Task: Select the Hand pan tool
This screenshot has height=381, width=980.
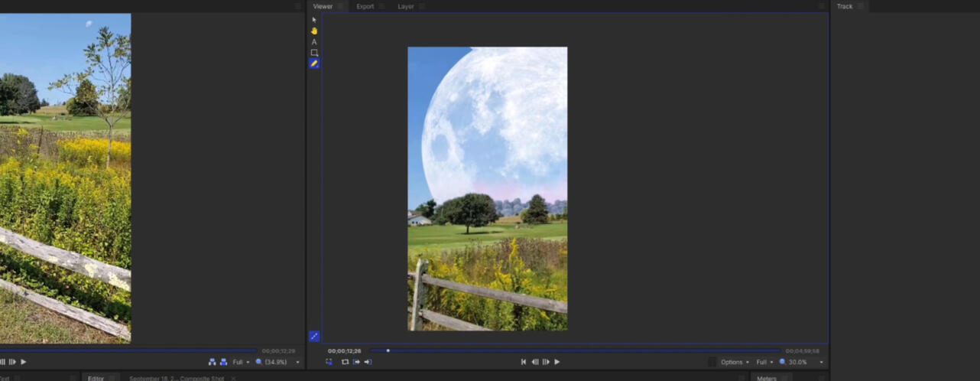Action: (314, 31)
